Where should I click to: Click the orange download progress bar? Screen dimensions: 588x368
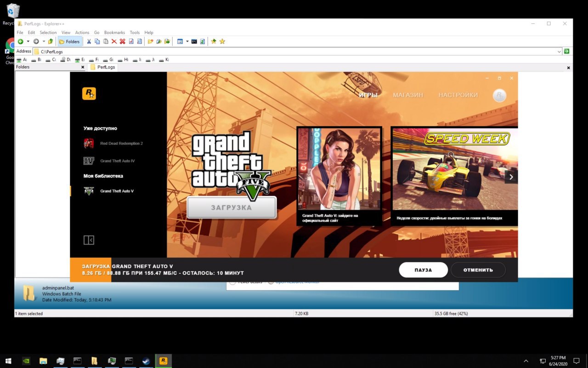(x=90, y=270)
